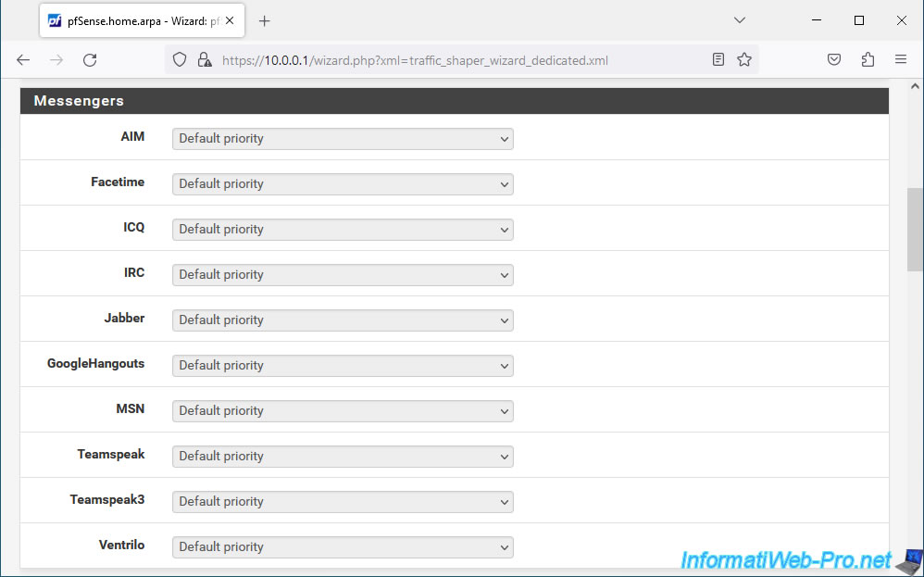Open GoogleHangouts priority dropdown
This screenshot has width=924, height=577.
[343, 366]
